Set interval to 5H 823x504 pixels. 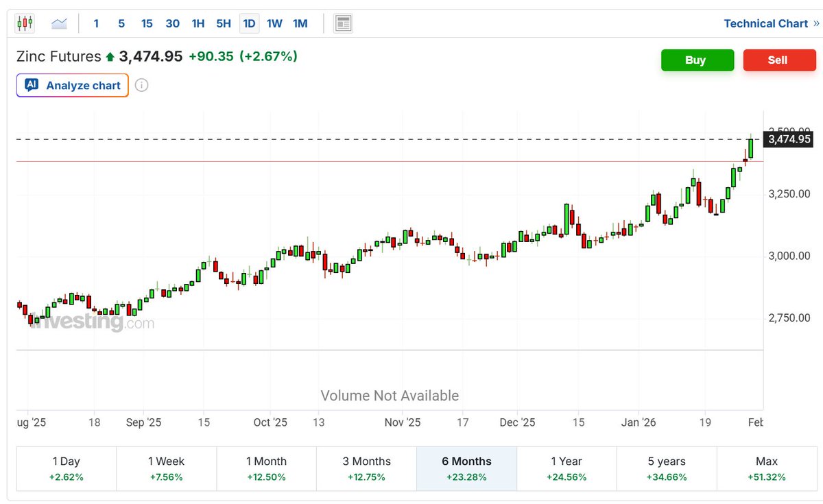click(x=224, y=23)
